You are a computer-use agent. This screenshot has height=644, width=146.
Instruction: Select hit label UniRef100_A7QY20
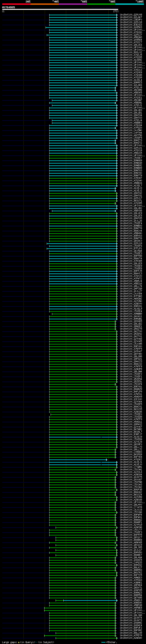131,276
